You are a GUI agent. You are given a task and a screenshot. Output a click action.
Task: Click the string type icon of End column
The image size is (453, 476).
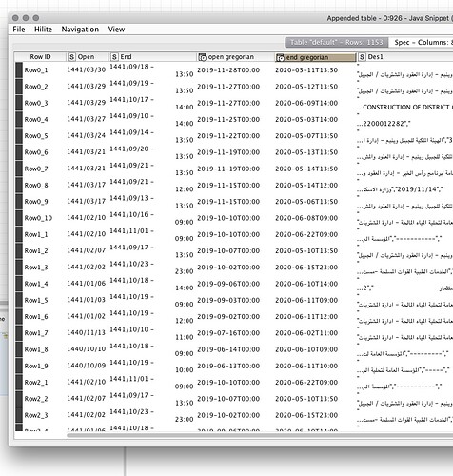114,57
